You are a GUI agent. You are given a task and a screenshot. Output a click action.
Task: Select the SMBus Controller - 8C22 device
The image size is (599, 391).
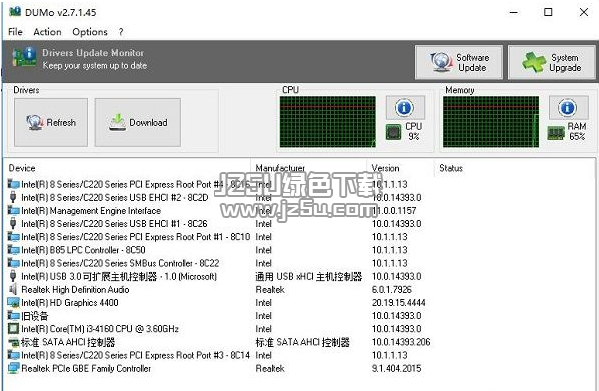click(x=120, y=263)
